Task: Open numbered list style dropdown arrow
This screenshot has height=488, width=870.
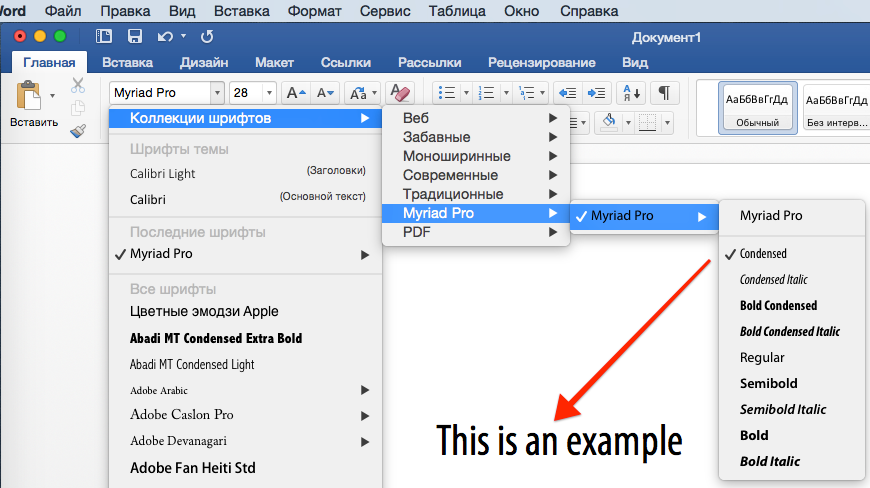Action: pyautogui.click(x=505, y=93)
